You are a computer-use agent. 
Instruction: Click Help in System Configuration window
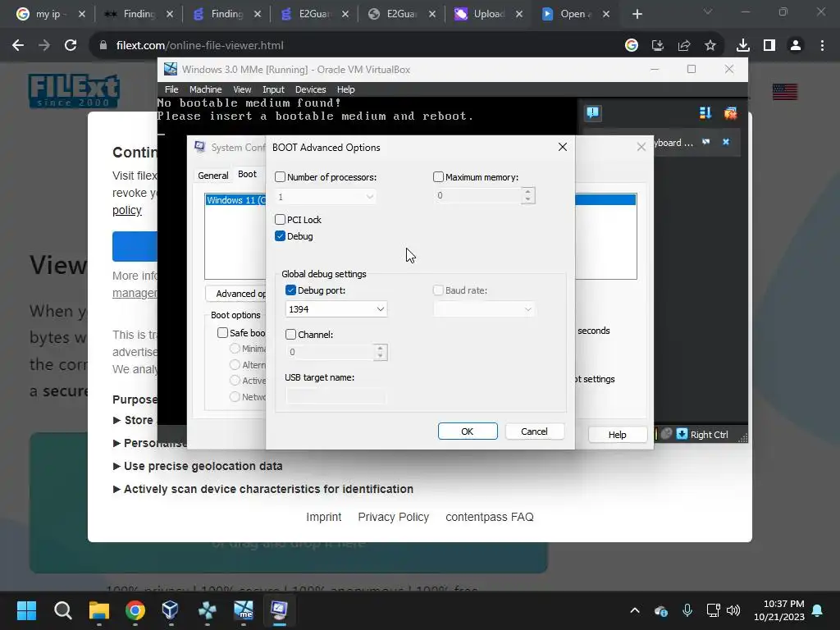[x=617, y=435]
